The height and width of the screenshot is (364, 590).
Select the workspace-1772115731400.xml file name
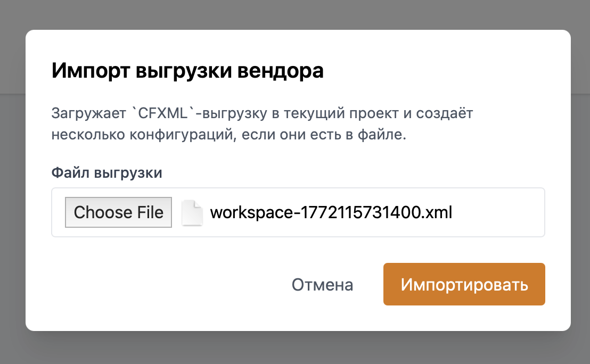coord(331,213)
